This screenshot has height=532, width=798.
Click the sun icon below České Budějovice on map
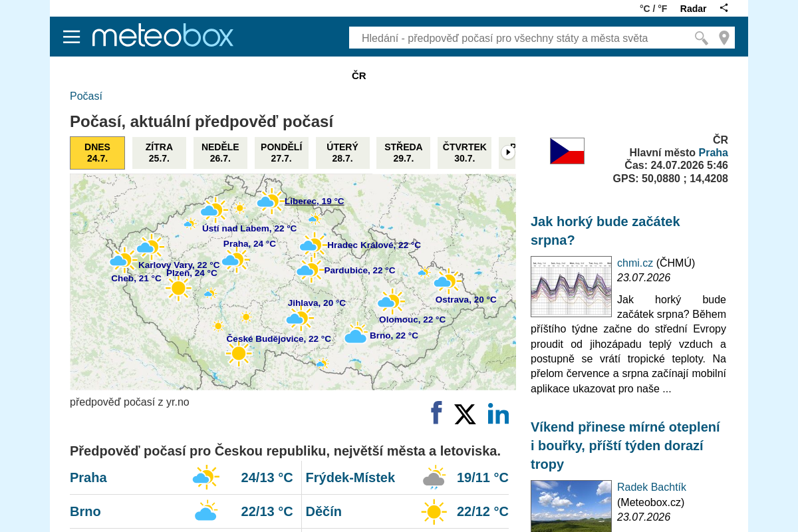(238, 353)
